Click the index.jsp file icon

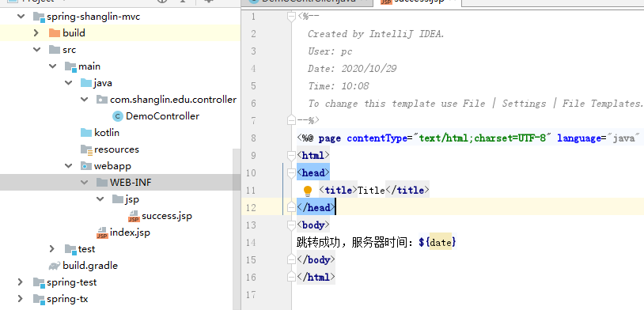pyautogui.click(x=102, y=232)
